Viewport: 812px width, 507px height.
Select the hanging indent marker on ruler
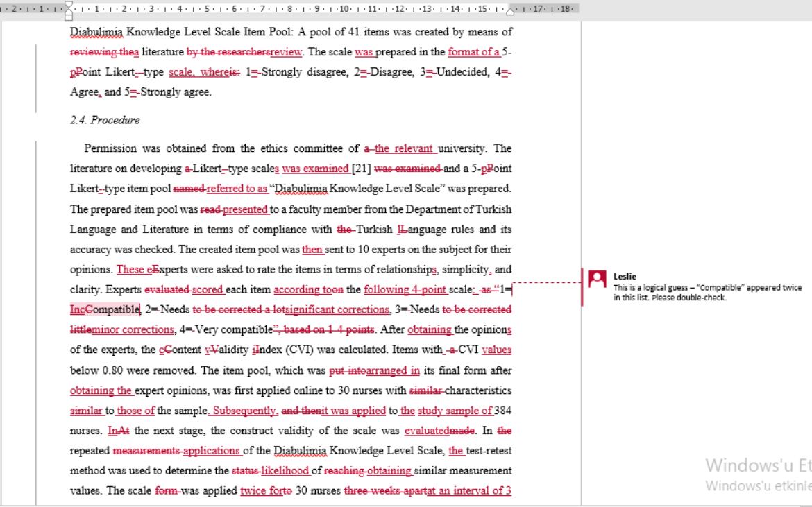click(68, 11)
